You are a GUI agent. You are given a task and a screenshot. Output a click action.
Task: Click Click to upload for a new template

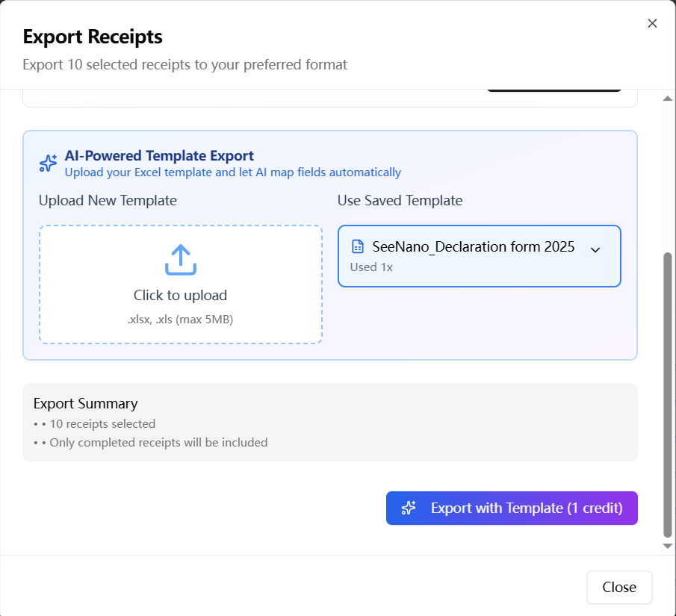click(180, 296)
